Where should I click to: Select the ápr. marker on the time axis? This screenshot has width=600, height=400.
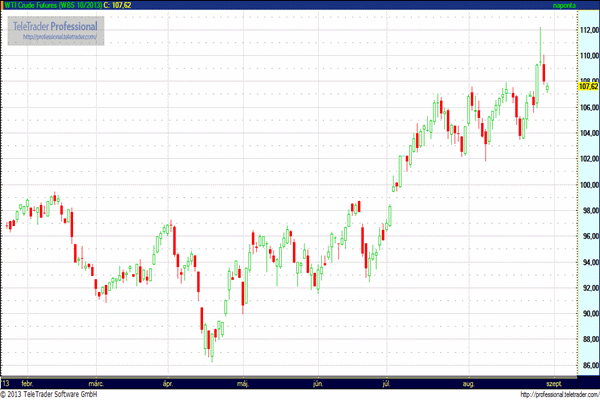point(168,383)
